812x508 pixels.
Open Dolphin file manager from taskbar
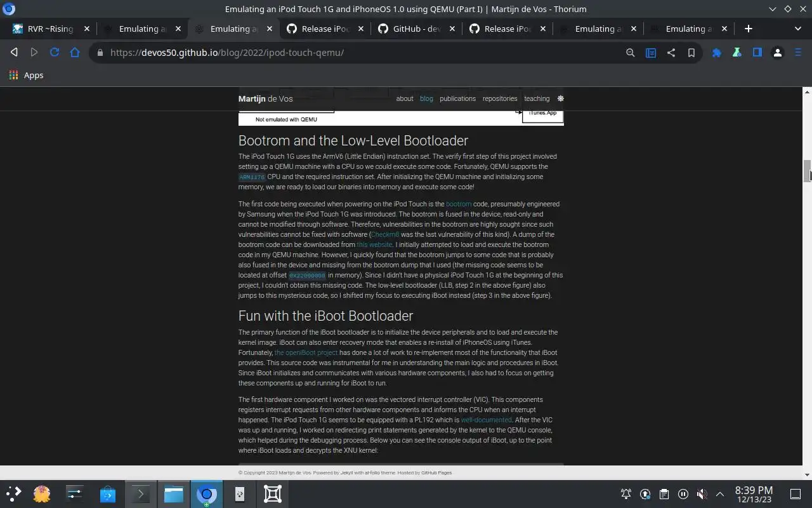(174, 493)
